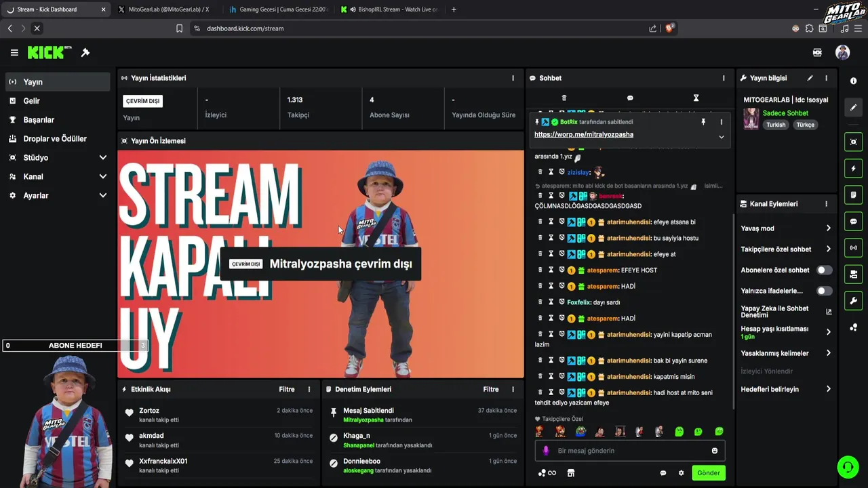The width and height of the screenshot is (868, 488).
Task: Click XxfranckaixX01 follow event
Action: pyautogui.click(x=219, y=466)
